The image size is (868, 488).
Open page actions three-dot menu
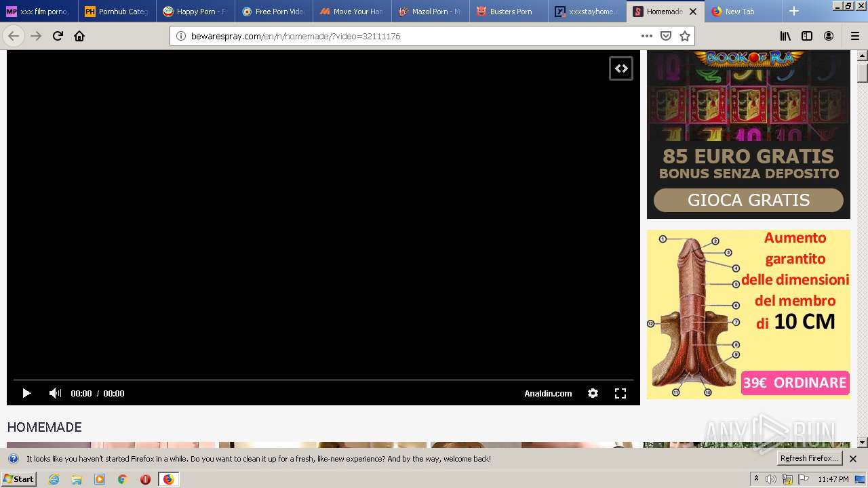point(647,36)
